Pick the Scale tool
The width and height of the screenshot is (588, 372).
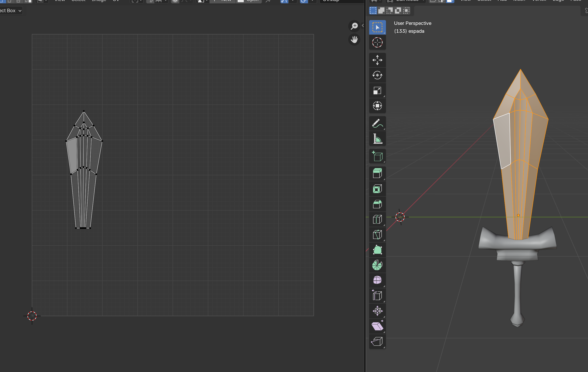[x=377, y=91]
